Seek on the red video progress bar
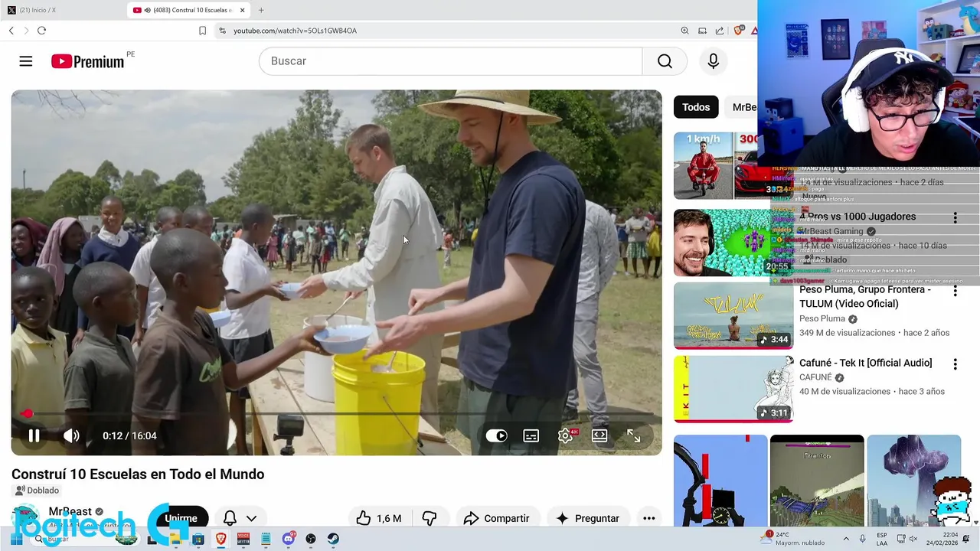The image size is (980, 551). [337, 413]
